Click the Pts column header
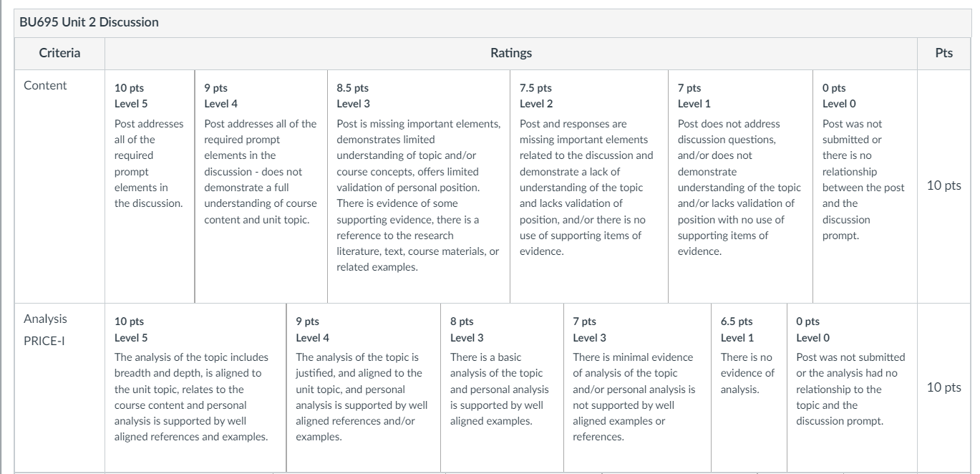Viewport: 980px width, 474px height. tap(944, 53)
